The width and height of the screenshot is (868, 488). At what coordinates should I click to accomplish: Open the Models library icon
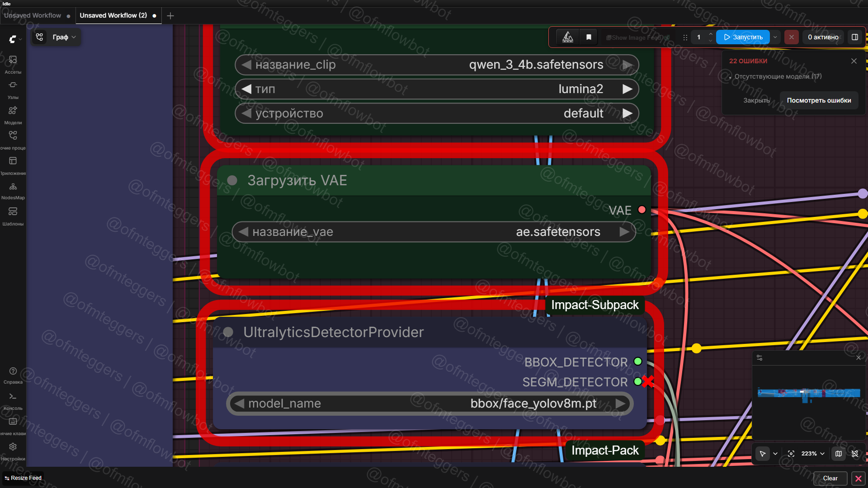[13, 115]
